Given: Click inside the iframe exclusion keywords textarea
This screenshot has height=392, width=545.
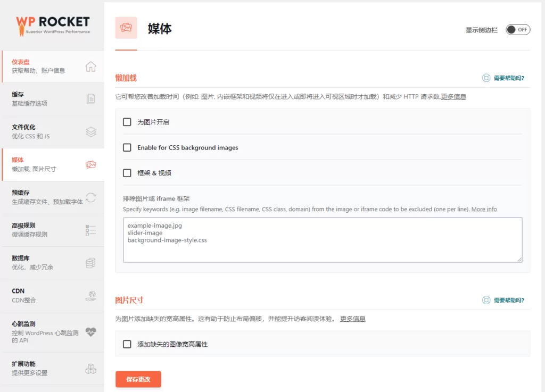Looking at the screenshot, I should (x=321, y=239).
